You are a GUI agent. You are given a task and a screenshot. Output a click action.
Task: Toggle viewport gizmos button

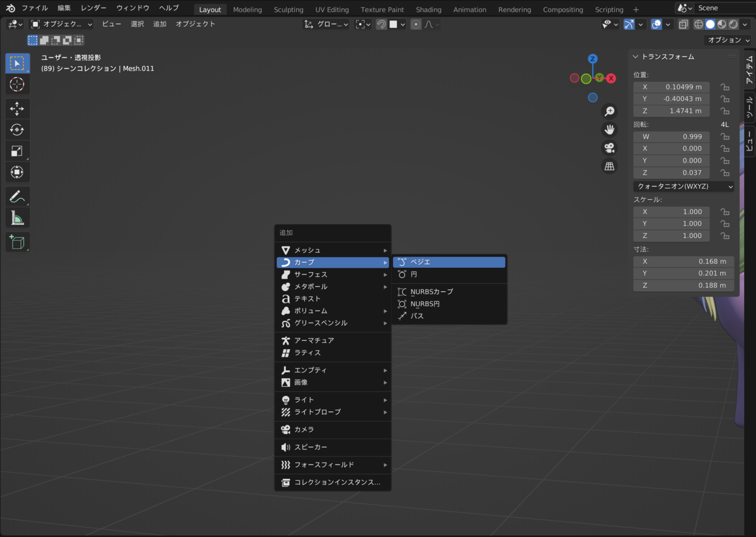pyautogui.click(x=629, y=24)
